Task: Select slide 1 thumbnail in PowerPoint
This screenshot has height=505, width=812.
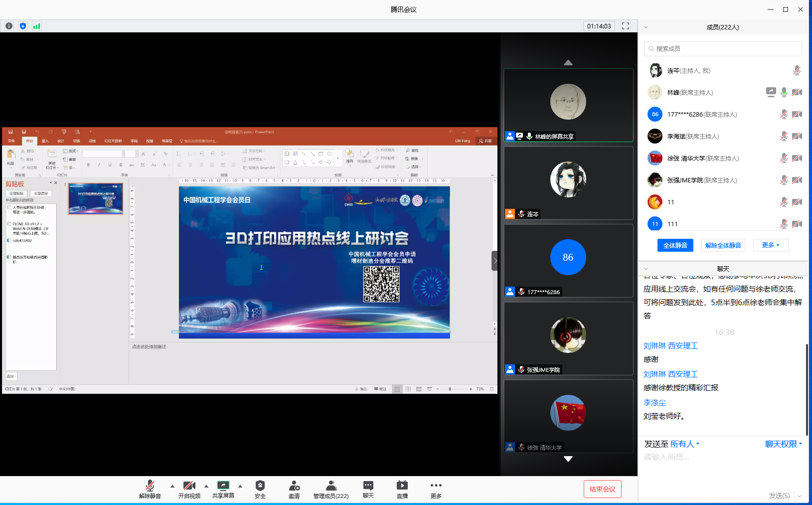Action: click(95, 199)
